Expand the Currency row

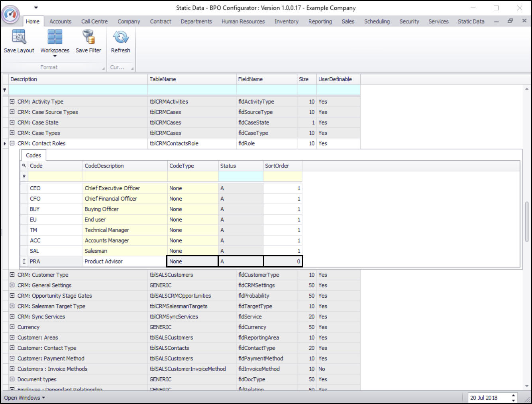click(x=12, y=327)
